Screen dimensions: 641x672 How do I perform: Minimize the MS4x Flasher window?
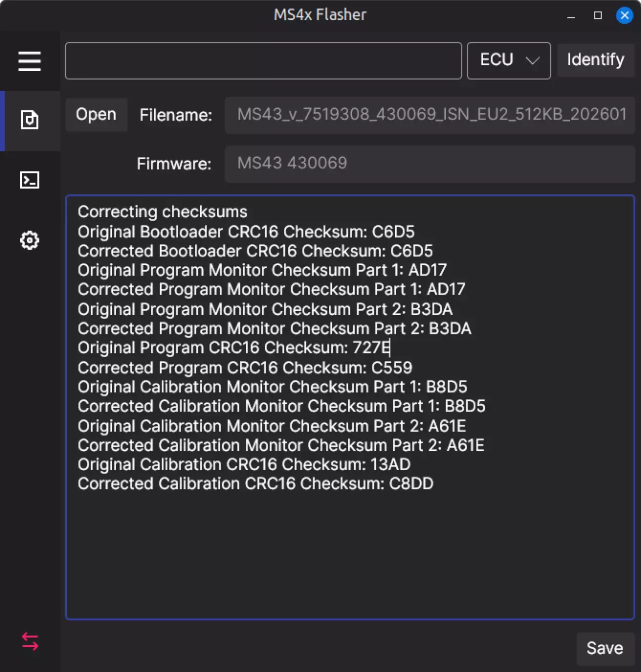[x=571, y=16]
